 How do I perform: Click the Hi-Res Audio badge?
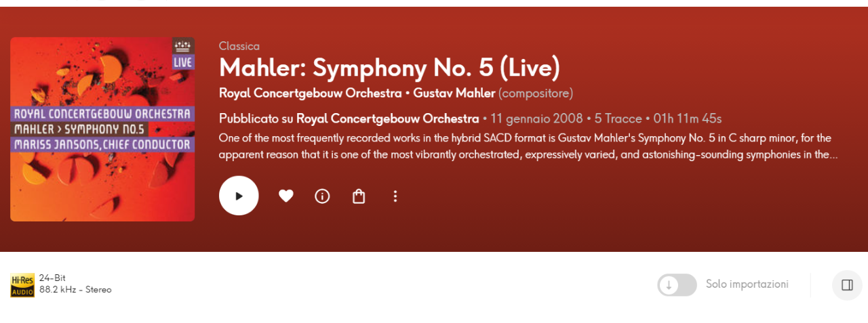pos(22,284)
